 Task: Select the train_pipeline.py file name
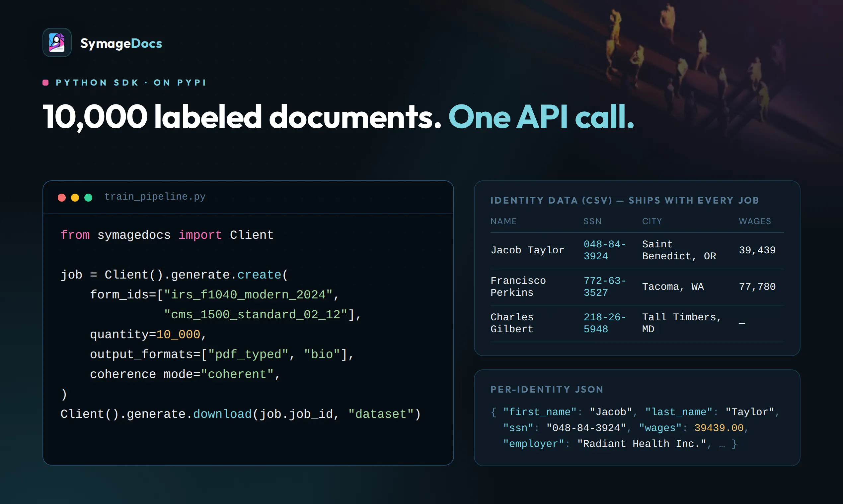155,197
